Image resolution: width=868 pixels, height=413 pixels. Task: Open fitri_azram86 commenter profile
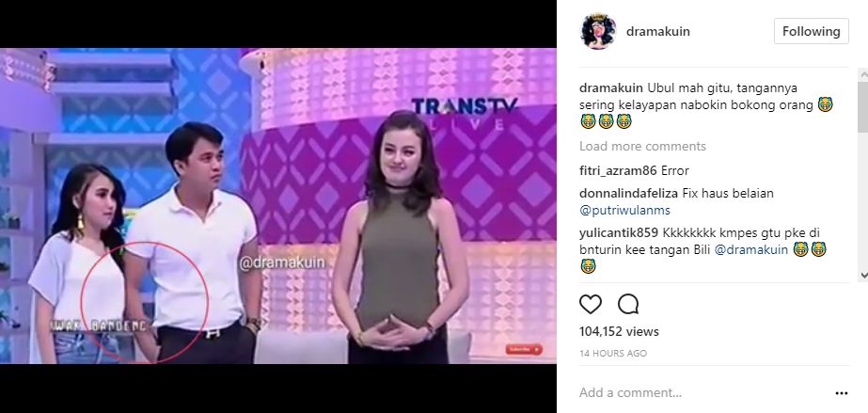[x=618, y=170]
